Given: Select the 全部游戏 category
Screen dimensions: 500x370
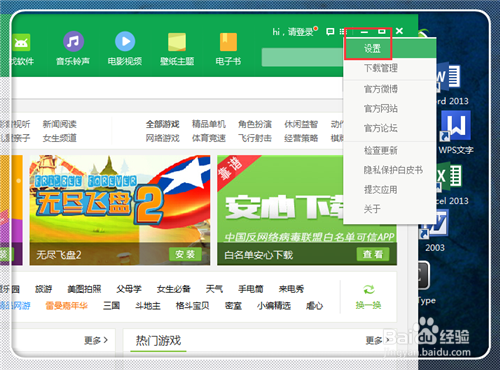Looking at the screenshot, I should (x=163, y=124).
